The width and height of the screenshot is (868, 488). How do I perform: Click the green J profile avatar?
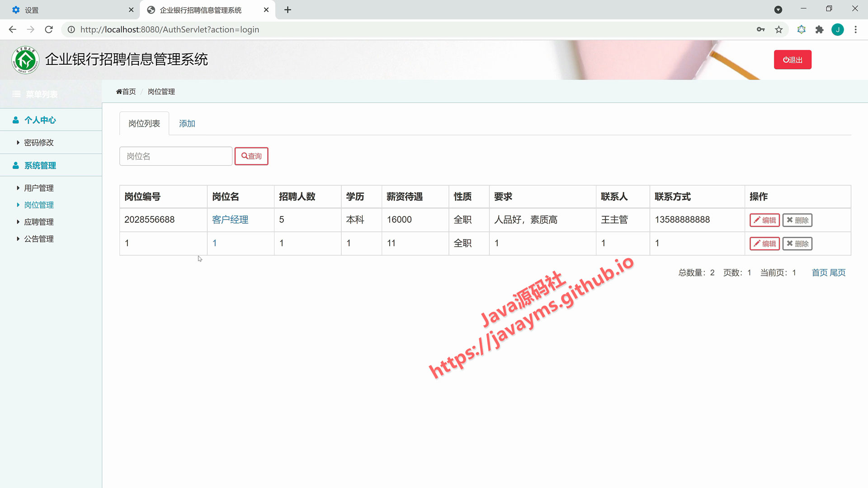pos(838,29)
